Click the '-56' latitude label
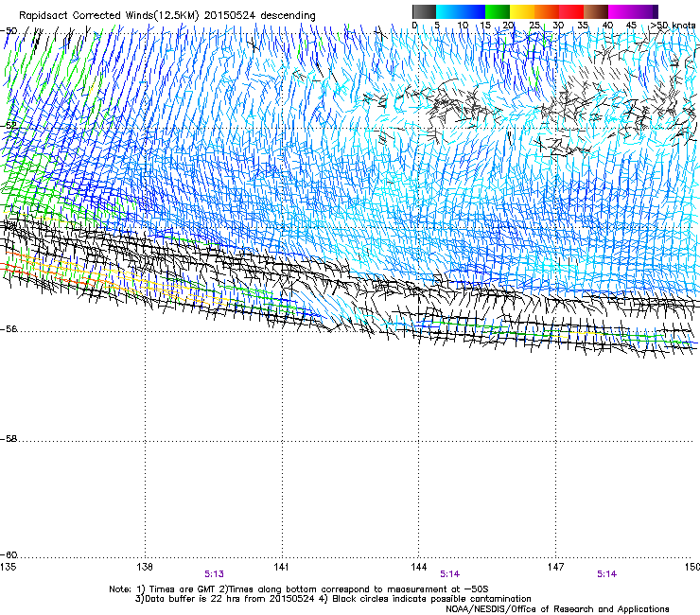Screen dimensions: 700x615 (x=9, y=329)
